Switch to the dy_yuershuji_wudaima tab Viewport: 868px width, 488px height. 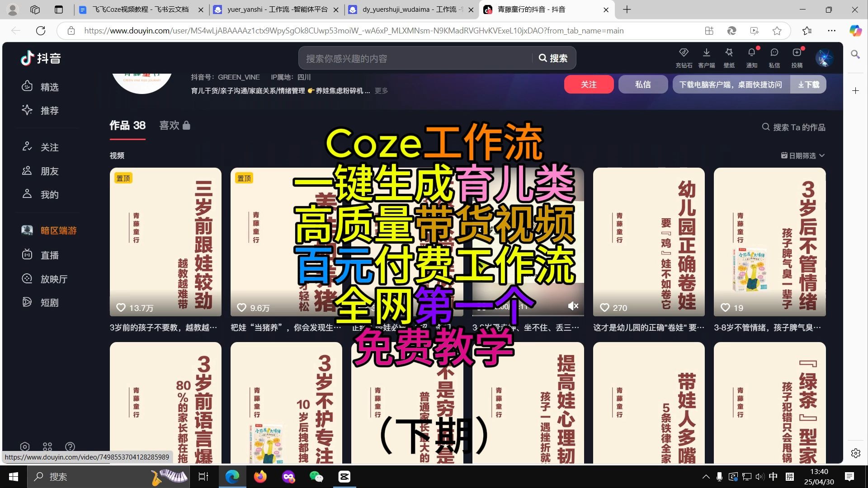point(411,9)
